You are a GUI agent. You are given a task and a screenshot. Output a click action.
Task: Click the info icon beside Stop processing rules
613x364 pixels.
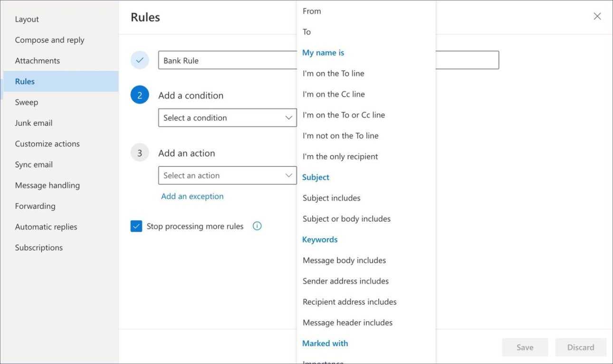[257, 226]
